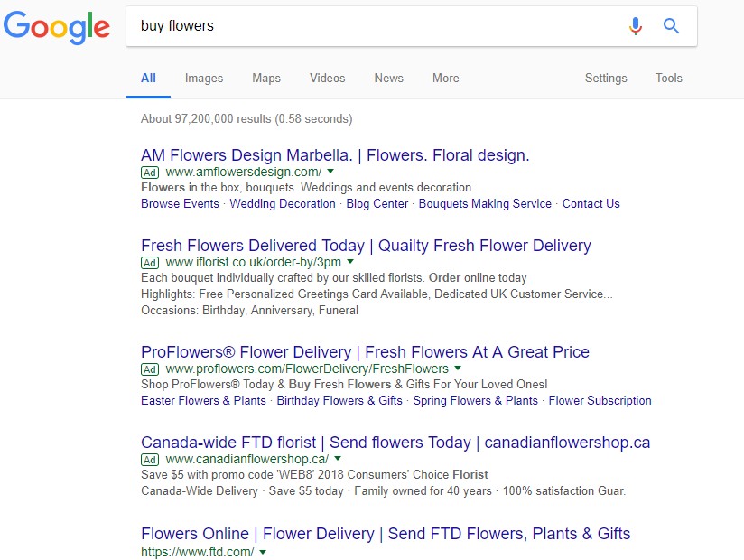Image resolution: width=744 pixels, height=560 pixels.
Task: Open the Flowers Online FTD result title
Action: click(386, 534)
